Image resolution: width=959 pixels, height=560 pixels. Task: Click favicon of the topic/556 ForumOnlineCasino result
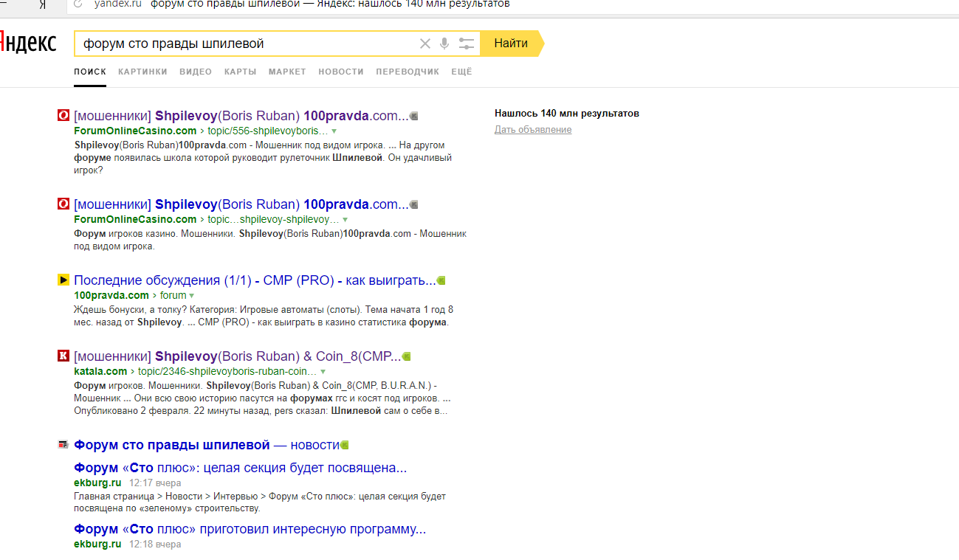(x=63, y=116)
